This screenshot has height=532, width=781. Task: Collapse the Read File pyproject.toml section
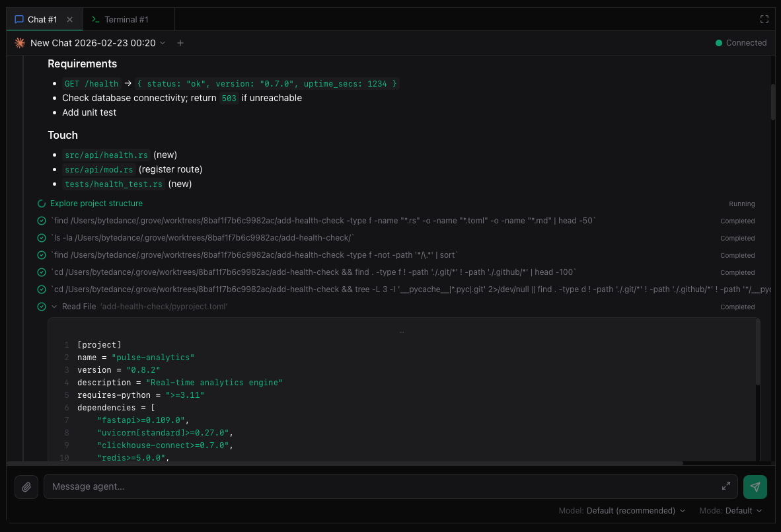coord(54,307)
